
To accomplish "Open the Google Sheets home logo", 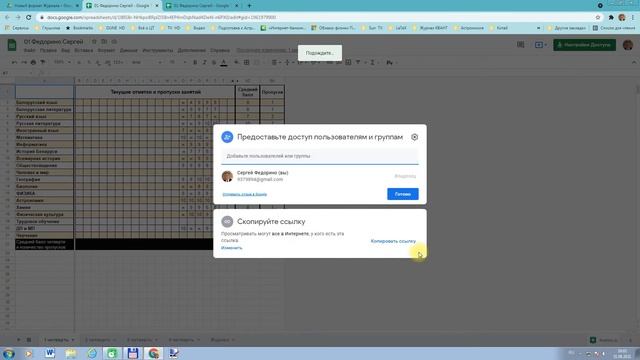I will 12,45.
